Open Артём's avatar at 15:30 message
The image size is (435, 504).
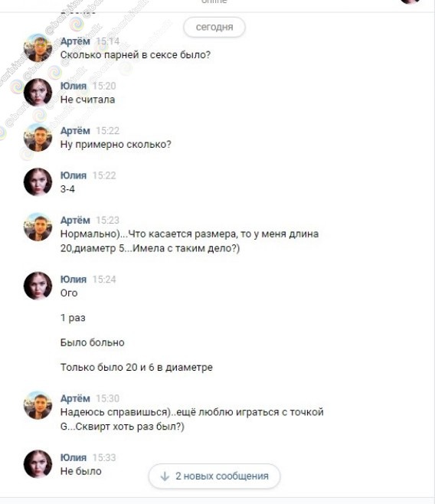point(38,405)
